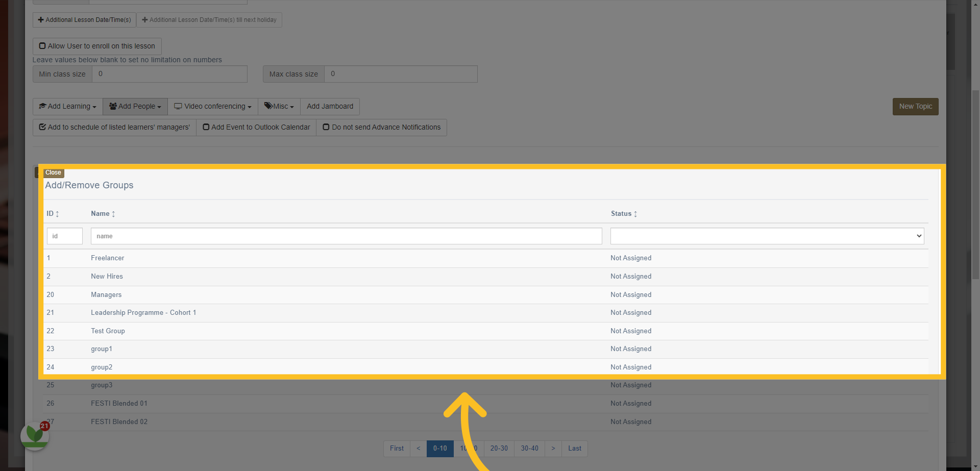The image size is (980, 471).
Task: Click Add Jamboard button
Action: pos(330,107)
